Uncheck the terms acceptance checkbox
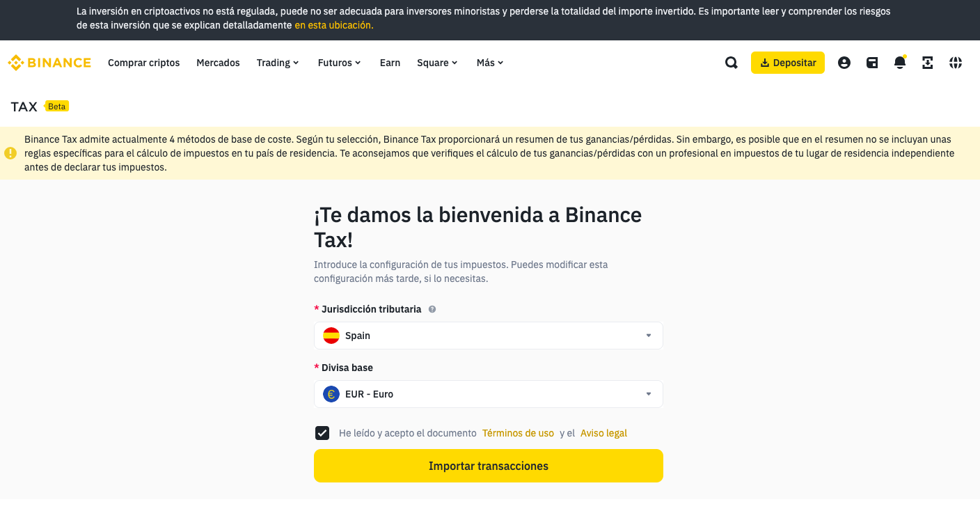This screenshot has height=511, width=980. point(322,433)
